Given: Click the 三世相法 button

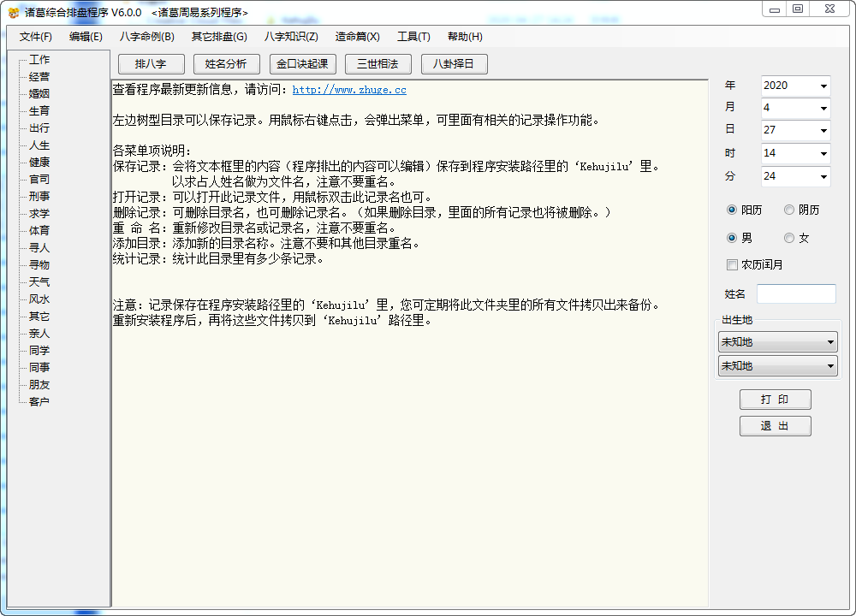Looking at the screenshot, I should point(377,64).
